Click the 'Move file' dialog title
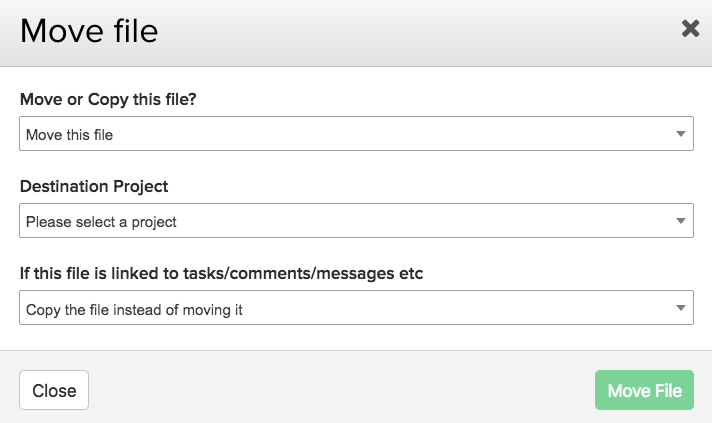The image size is (712, 423). [x=89, y=31]
